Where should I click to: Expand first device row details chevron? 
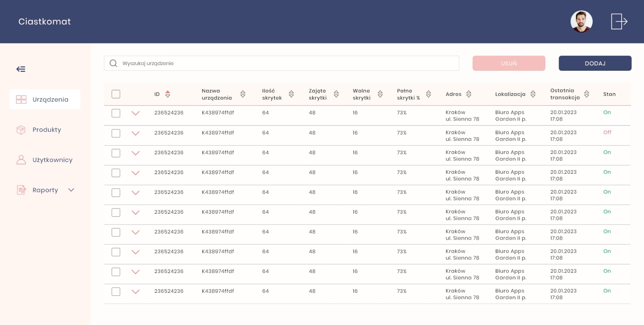tap(136, 113)
